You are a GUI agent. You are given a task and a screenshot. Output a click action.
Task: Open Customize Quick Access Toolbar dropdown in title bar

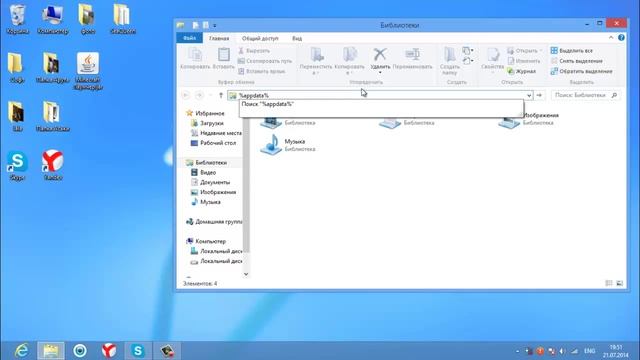215,25
